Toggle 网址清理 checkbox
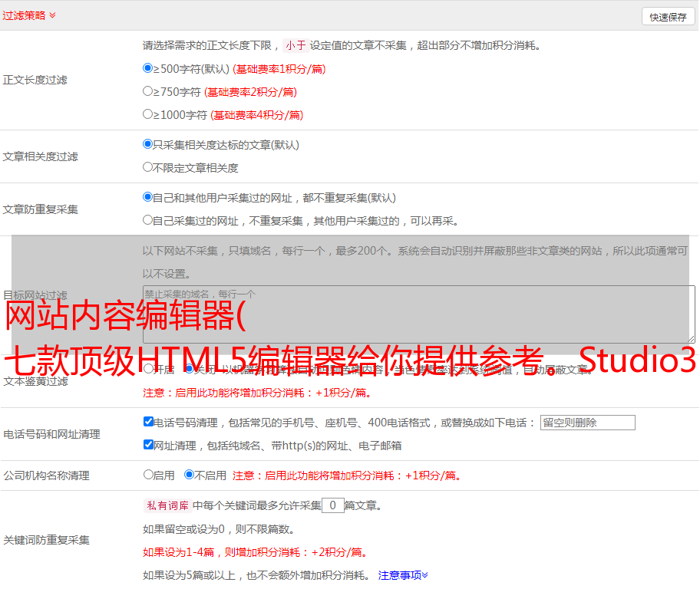Viewport: 700px width, 589px height. [x=148, y=445]
